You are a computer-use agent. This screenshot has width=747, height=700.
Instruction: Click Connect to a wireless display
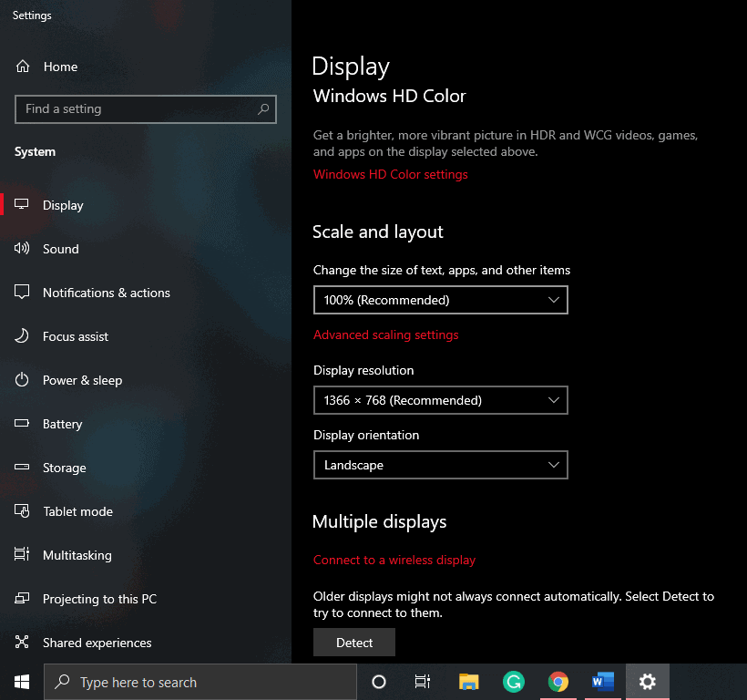point(394,560)
